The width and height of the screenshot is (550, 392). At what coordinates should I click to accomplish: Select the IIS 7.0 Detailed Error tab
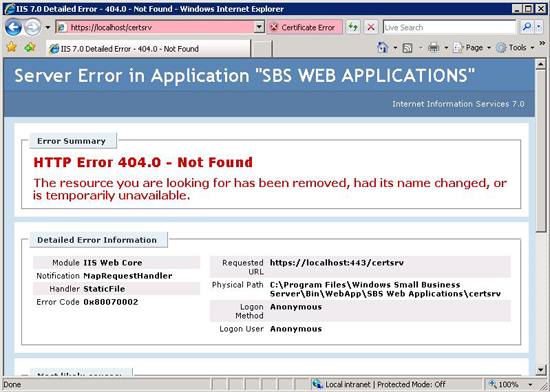click(148, 49)
